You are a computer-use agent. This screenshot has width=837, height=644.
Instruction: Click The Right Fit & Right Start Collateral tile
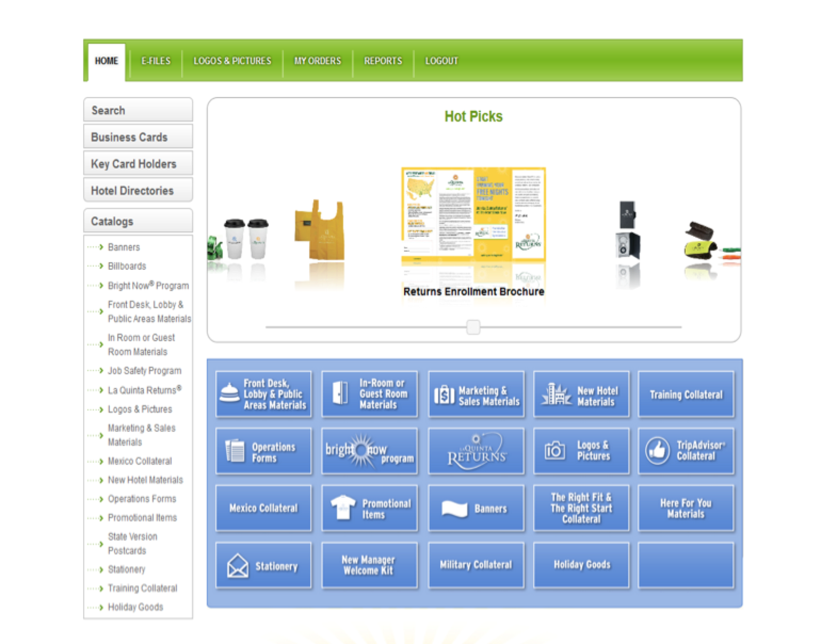(581, 508)
